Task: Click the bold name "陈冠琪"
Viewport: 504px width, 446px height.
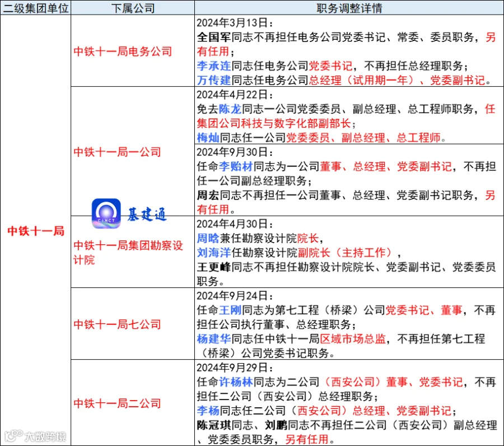Action: (x=214, y=425)
